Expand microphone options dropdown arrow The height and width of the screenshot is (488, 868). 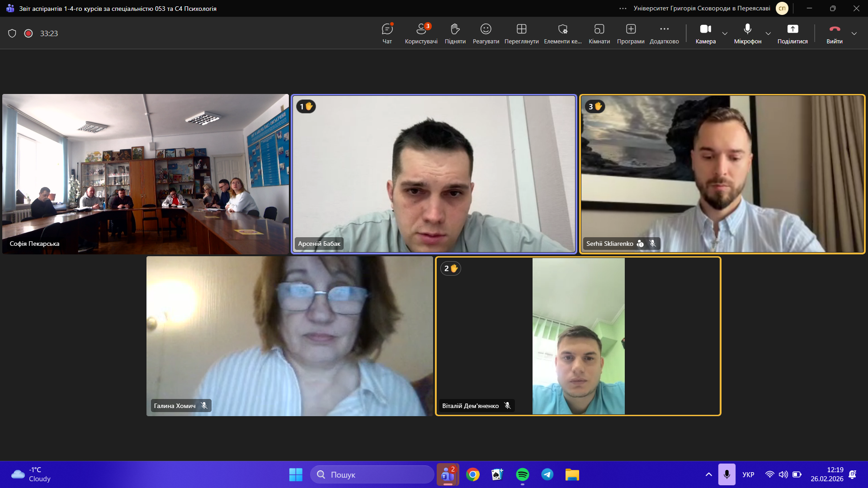[x=768, y=33]
